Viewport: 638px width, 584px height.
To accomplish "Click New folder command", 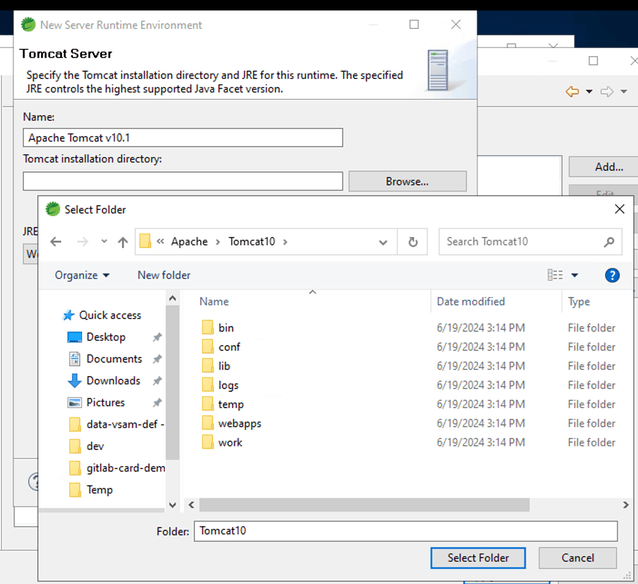I will tap(164, 276).
